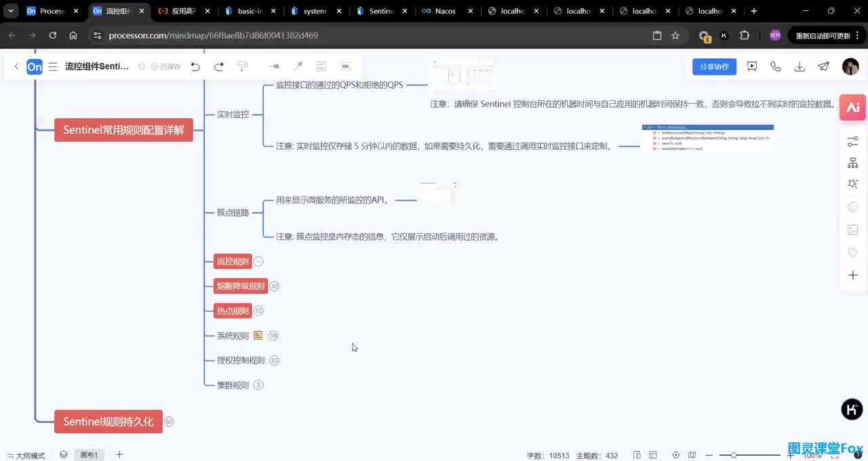Open the emoji icon panel in right sidebar
Viewport: 868px width, 461px height.
[x=853, y=207]
